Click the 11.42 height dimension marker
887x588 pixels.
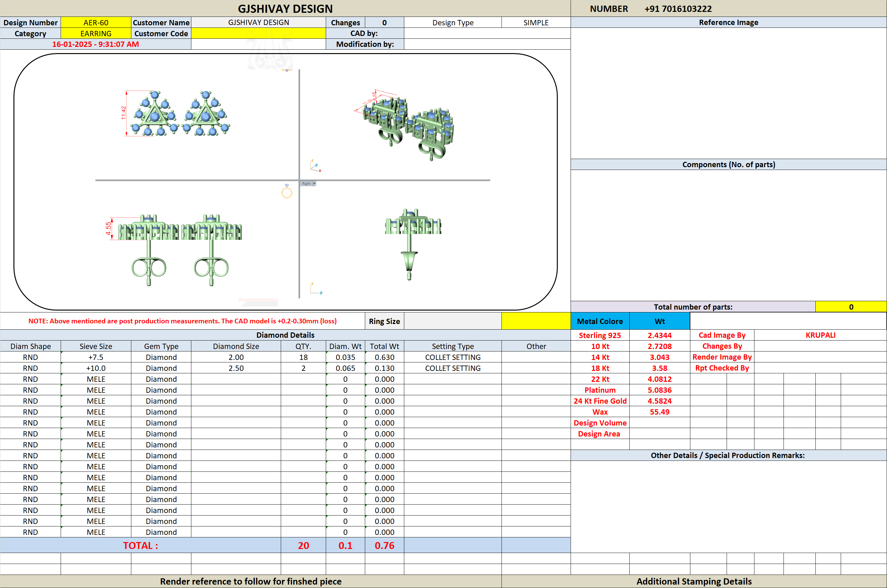(x=123, y=113)
